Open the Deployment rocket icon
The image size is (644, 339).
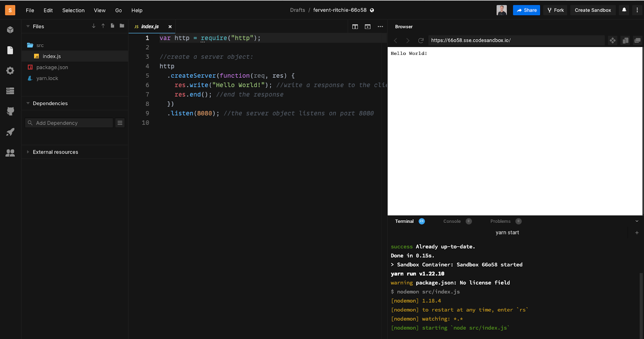coord(10,132)
